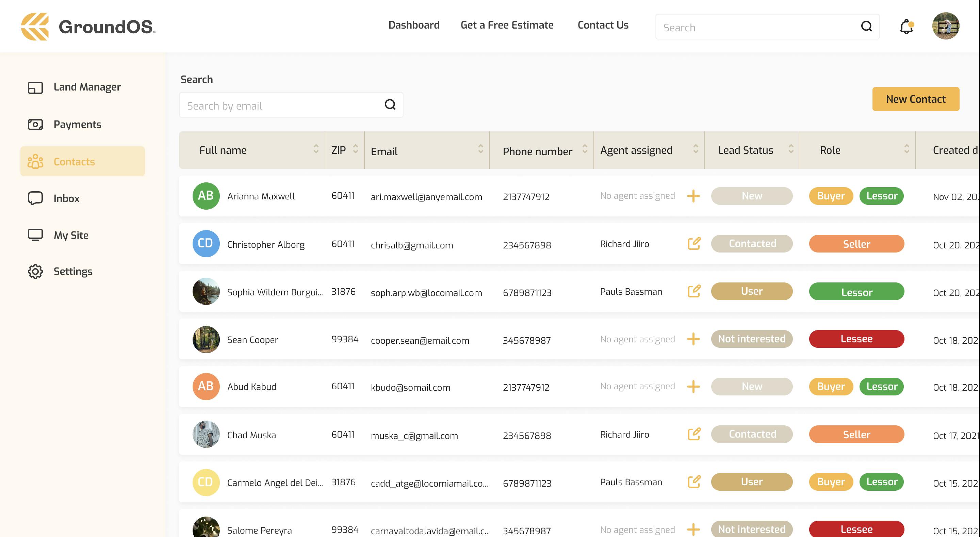This screenshot has height=537, width=980.
Task: Sort by Lead Status column
Action: click(791, 149)
